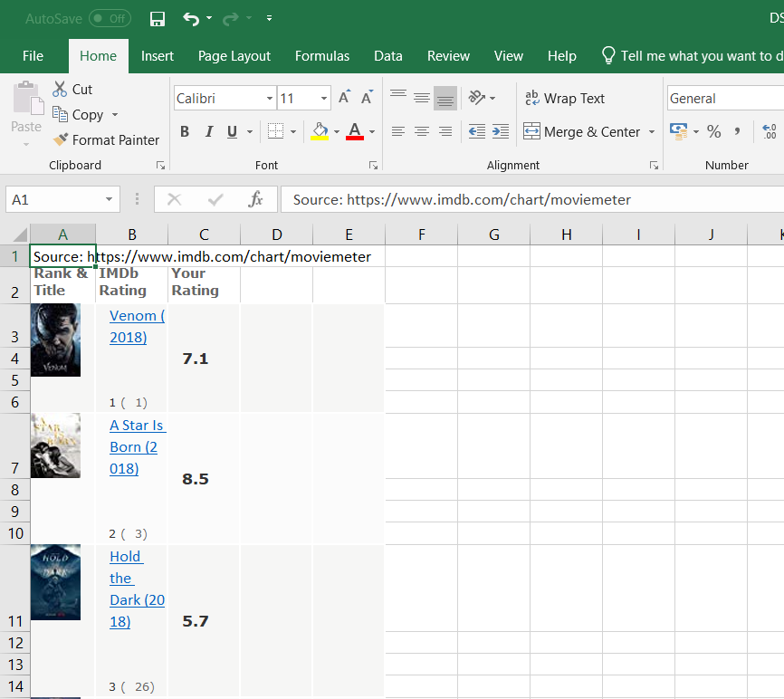Open the Merge & Center dropdown arrow
Image resolution: width=784 pixels, height=699 pixels.
(651, 132)
